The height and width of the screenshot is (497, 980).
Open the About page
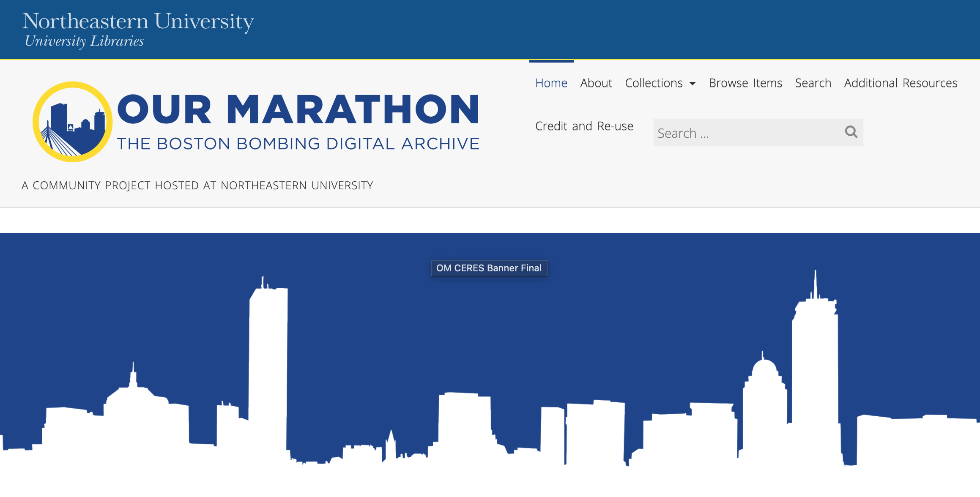click(596, 83)
